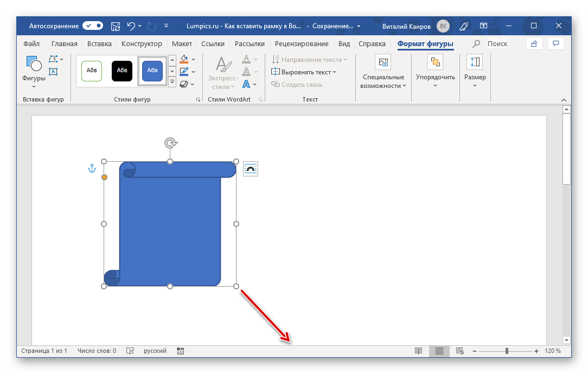
Task: Click the layout options icon beside shape
Action: (x=251, y=169)
